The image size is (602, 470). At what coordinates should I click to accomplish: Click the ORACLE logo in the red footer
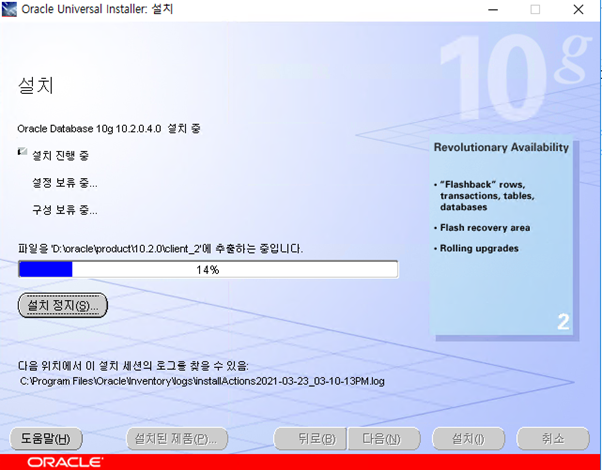tap(65, 462)
